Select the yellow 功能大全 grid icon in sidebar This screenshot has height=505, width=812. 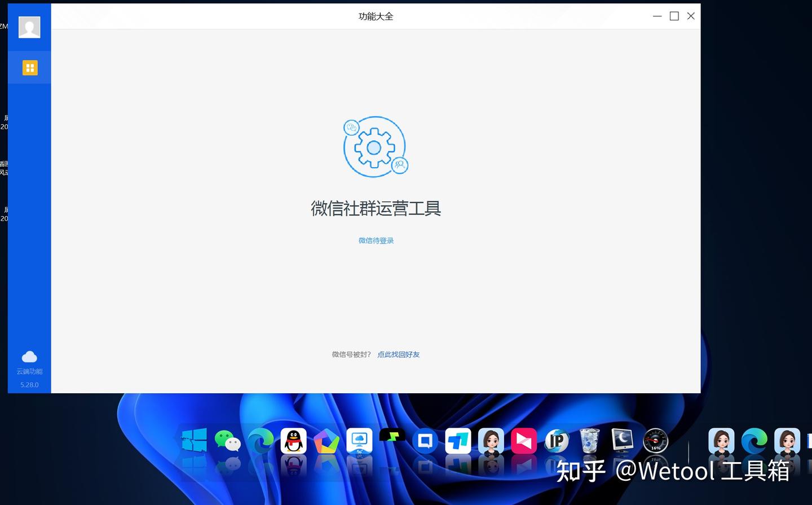pos(29,67)
